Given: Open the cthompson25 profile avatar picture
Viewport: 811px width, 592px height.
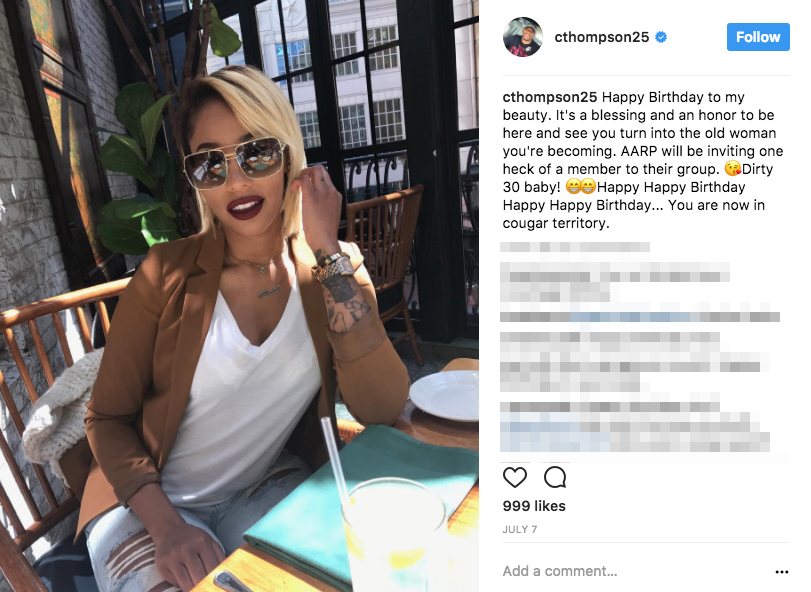Looking at the screenshot, I should point(522,37).
